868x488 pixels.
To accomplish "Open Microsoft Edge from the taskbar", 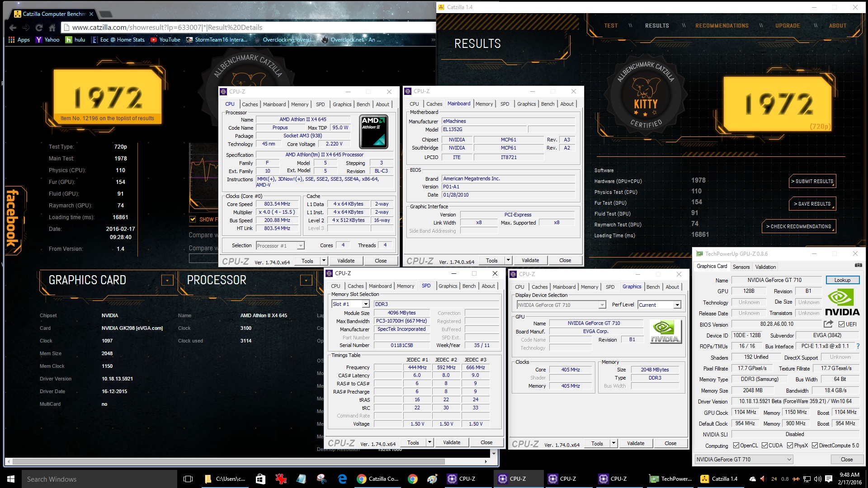I will (x=342, y=479).
